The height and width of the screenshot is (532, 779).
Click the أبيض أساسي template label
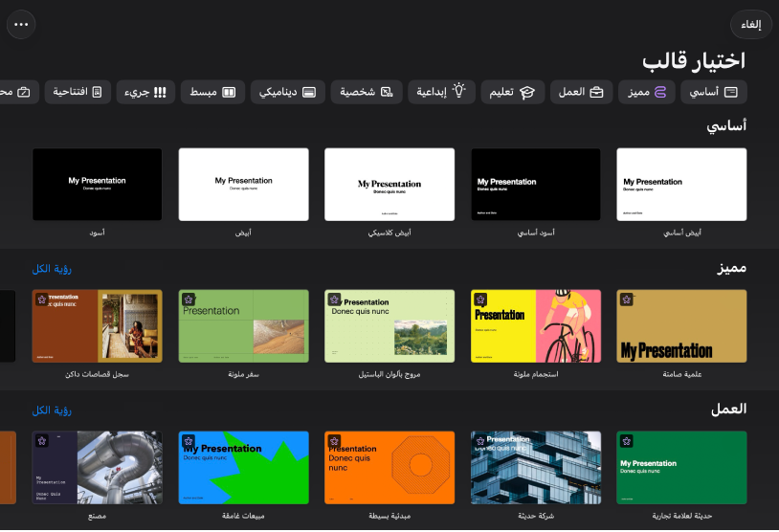coord(681,233)
